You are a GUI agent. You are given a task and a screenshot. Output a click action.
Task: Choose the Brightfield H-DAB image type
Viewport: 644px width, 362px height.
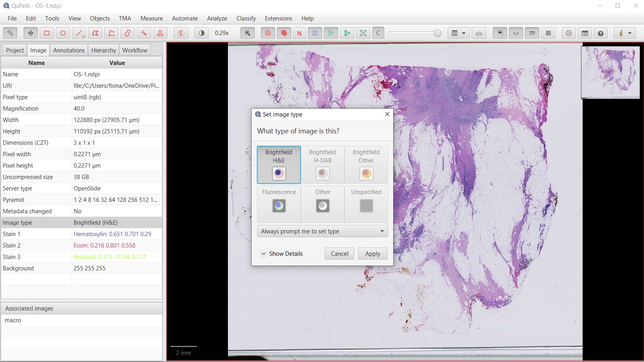point(322,165)
